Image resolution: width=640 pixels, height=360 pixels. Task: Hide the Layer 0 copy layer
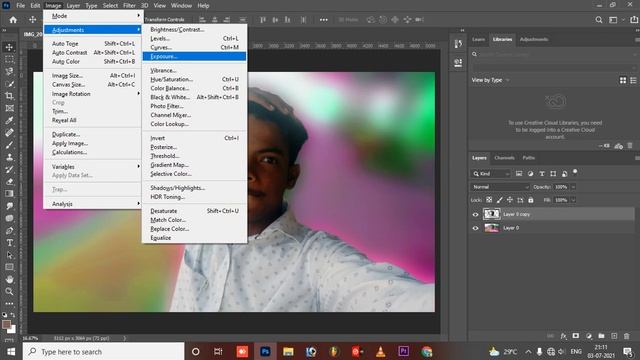[475, 214]
